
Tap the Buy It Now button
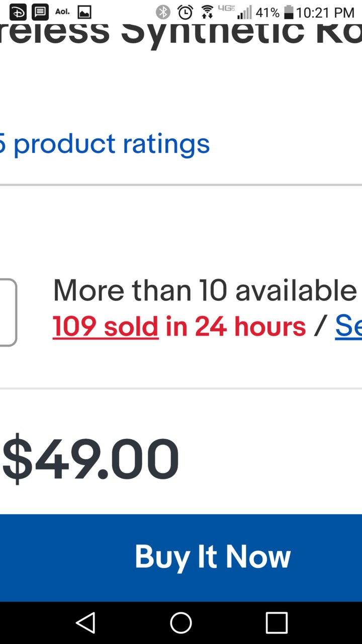181,557
